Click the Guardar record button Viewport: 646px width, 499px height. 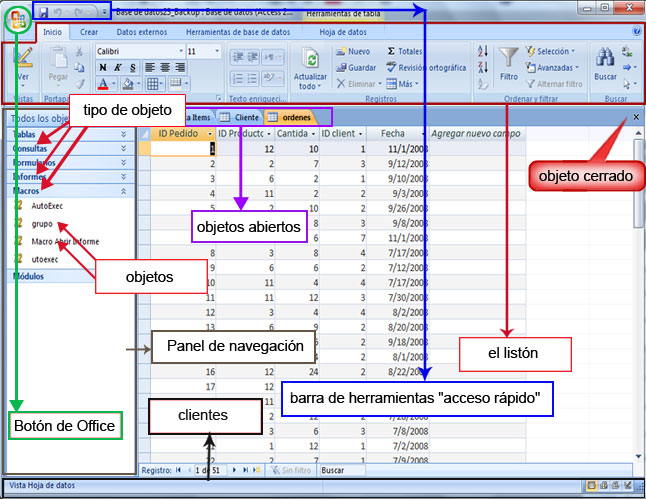[356, 68]
